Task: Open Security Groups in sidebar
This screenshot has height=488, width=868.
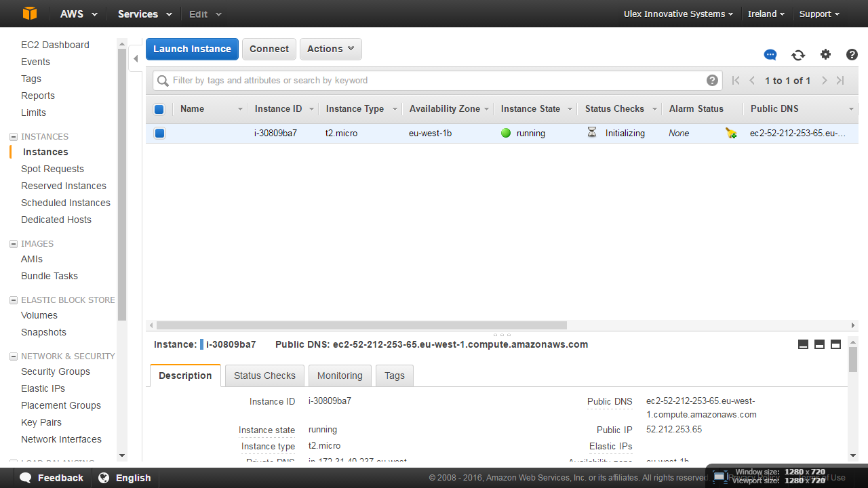Action: [56, 371]
